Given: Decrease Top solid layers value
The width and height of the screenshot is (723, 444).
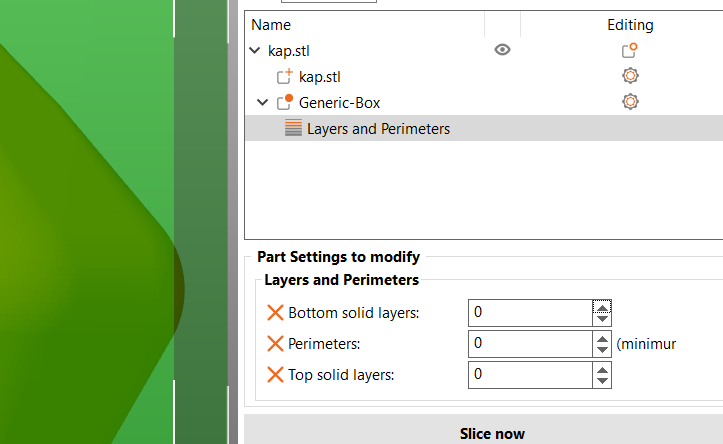Looking at the screenshot, I should tap(602, 381).
